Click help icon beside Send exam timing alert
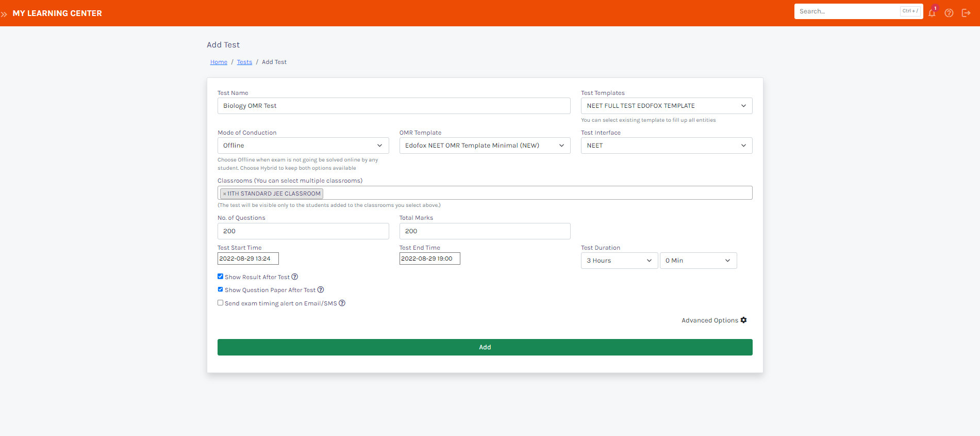This screenshot has height=436, width=980. pos(342,303)
